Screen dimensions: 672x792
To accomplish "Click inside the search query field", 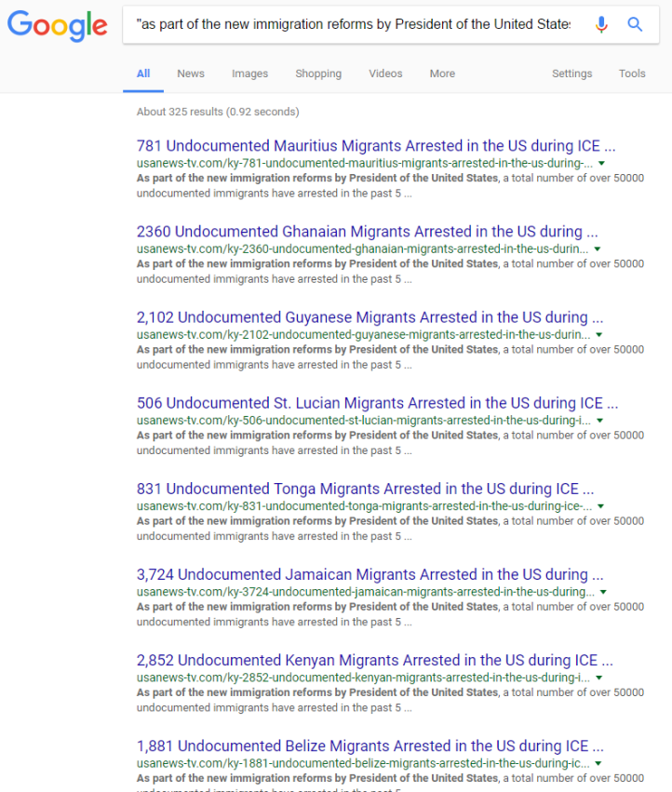I will [354, 24].
